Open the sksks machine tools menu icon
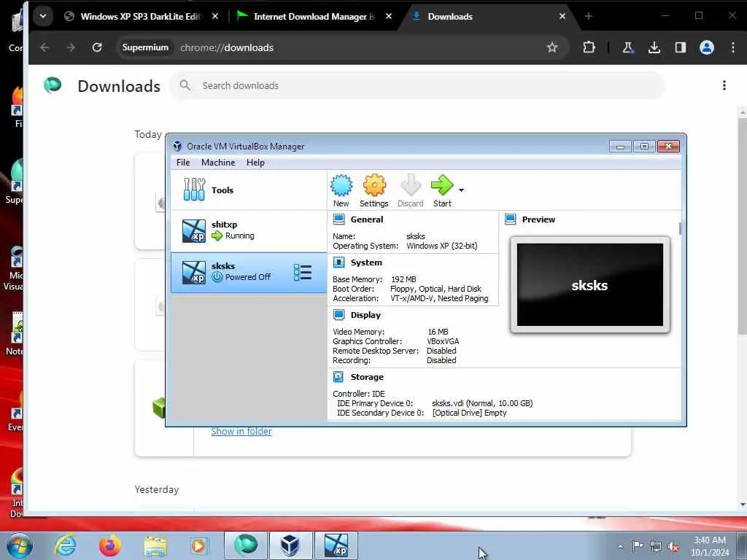This screenshot has width=747, height=560. [303, 273]
